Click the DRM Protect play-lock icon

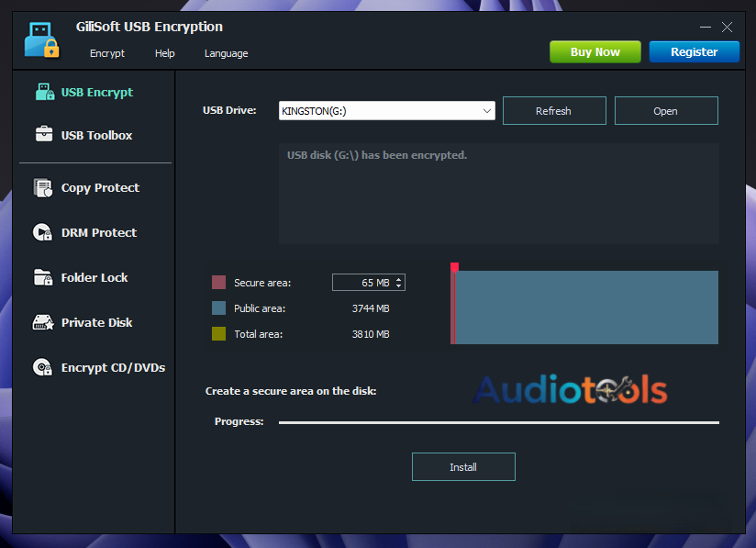point(42,232)
